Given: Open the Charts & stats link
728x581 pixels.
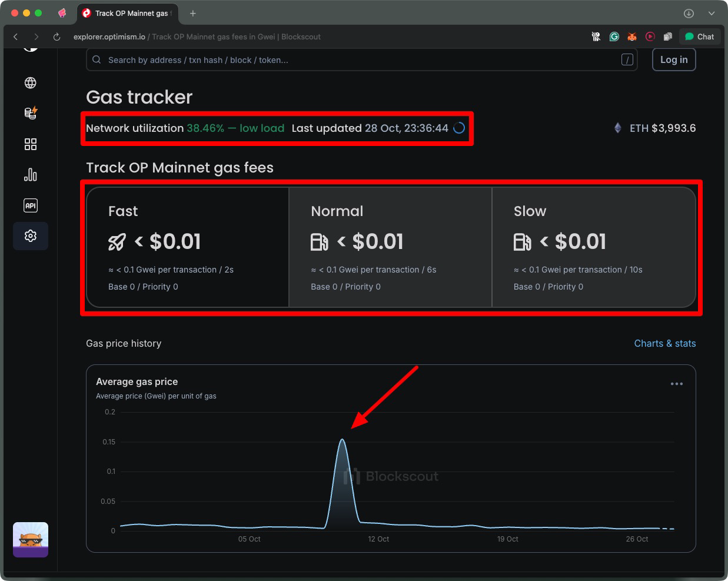Looking at the screenshot, I should click(664, 343).
